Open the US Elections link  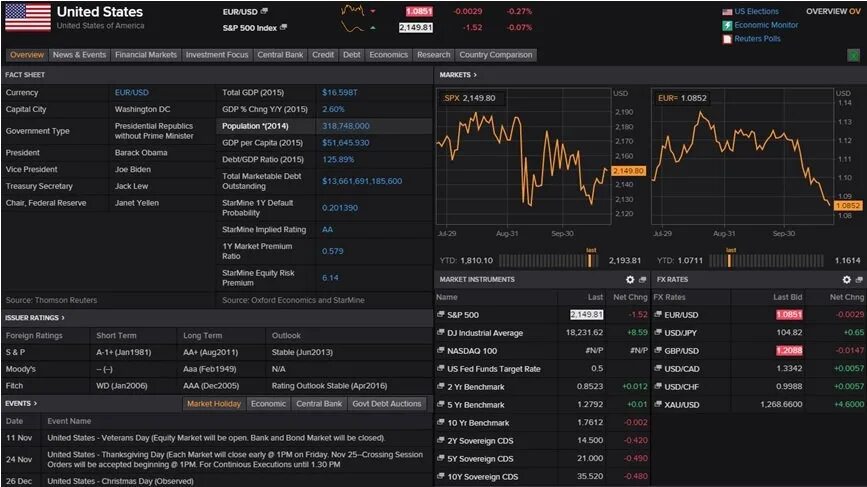756,11
